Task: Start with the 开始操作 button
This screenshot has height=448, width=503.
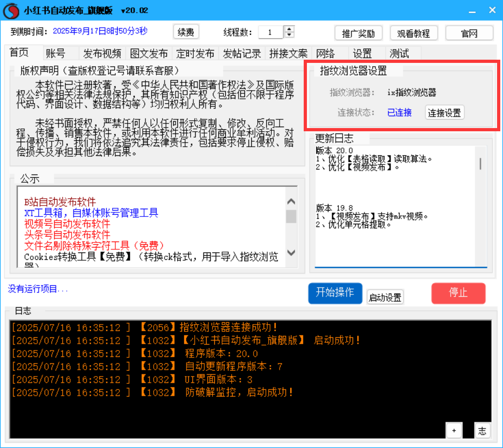Action: (x=335, y=293)
